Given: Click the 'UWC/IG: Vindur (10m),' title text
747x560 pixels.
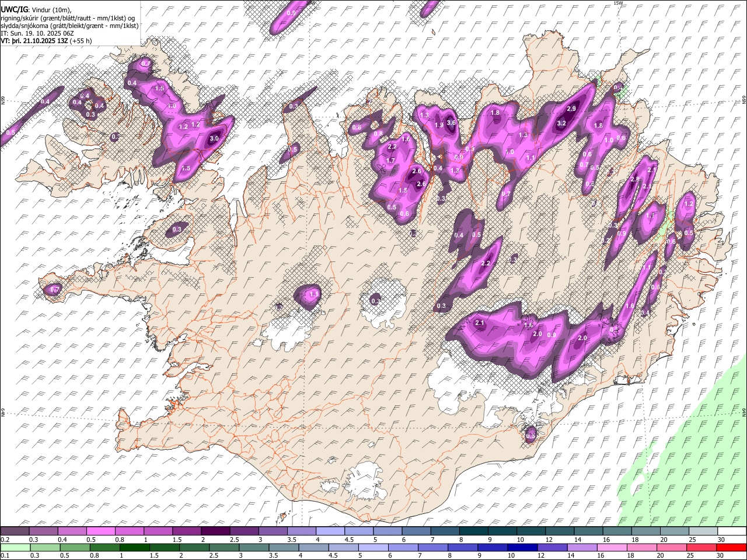Looking at the screenshot, I should 36,10.
